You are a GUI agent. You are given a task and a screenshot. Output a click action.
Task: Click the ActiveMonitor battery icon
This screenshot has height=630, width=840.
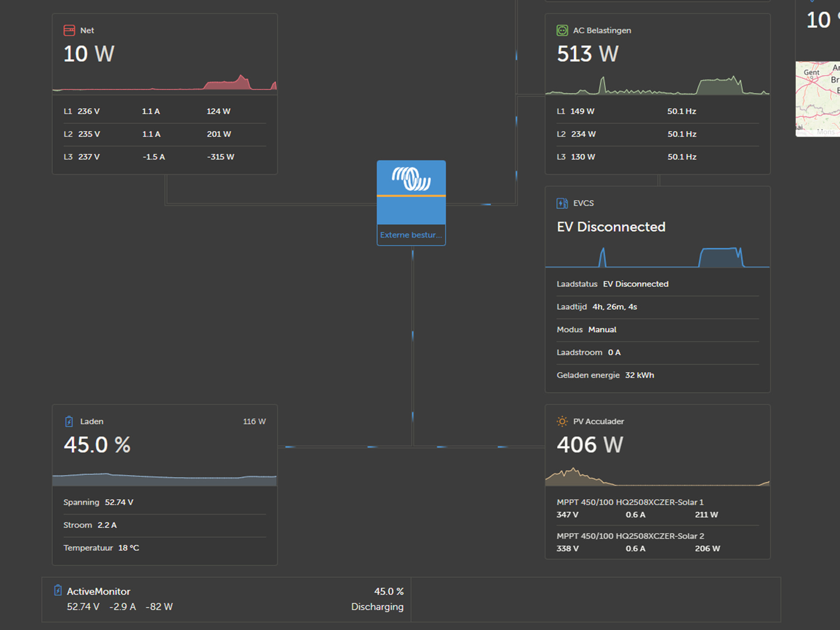coord(58,591)
